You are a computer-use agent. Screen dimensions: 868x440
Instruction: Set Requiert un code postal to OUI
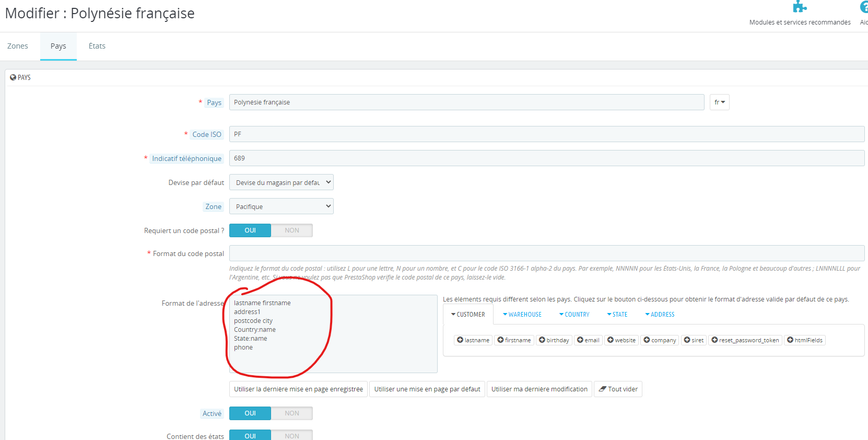pos(250,230)
